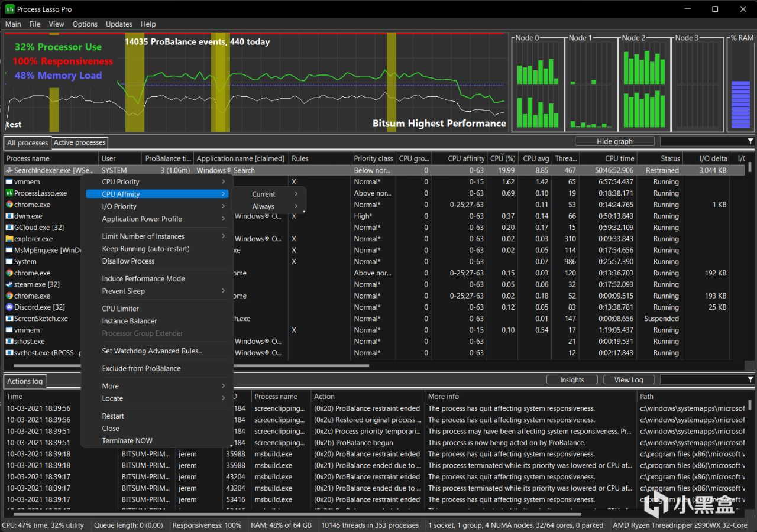Choose Close in context menu
Viewport: 757px width, 532px height.
pyautogui.click(x=157, y=429)
